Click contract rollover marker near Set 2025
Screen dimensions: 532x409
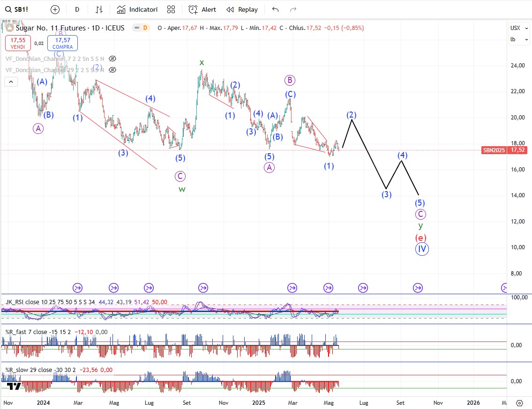418,288
